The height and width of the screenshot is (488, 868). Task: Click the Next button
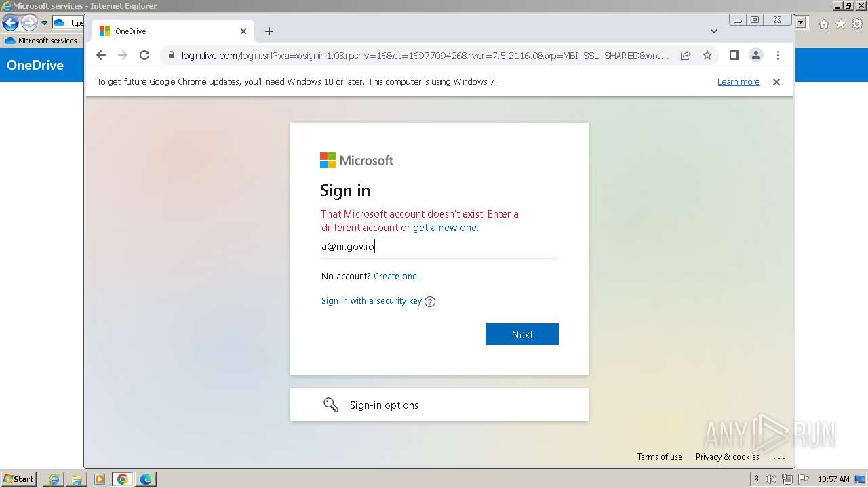(522, 334)
